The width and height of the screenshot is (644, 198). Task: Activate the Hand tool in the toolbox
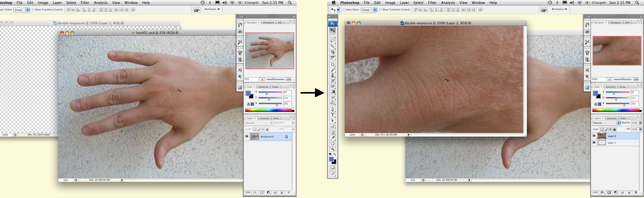point(332,143)
